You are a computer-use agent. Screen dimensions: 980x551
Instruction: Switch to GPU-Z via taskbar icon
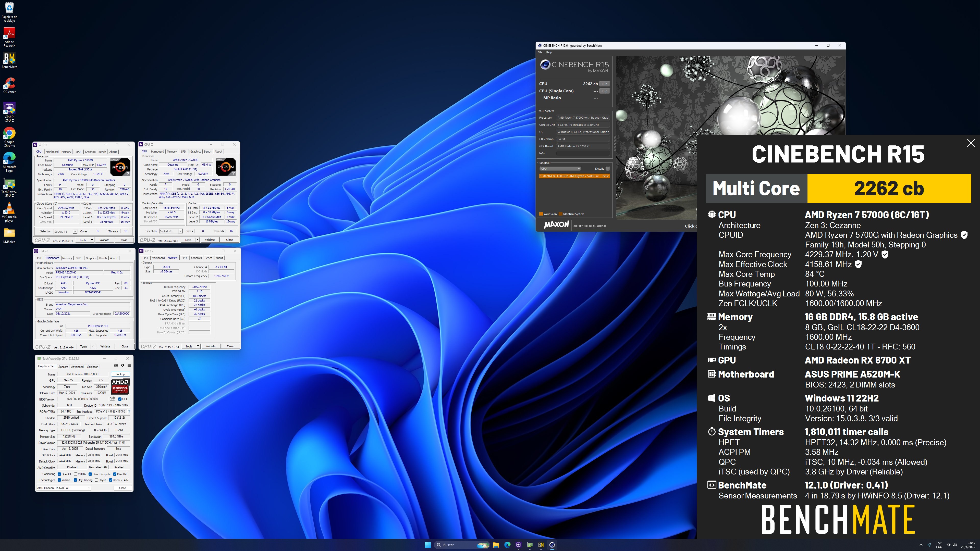pyautogui.click(x=530, y=545)
